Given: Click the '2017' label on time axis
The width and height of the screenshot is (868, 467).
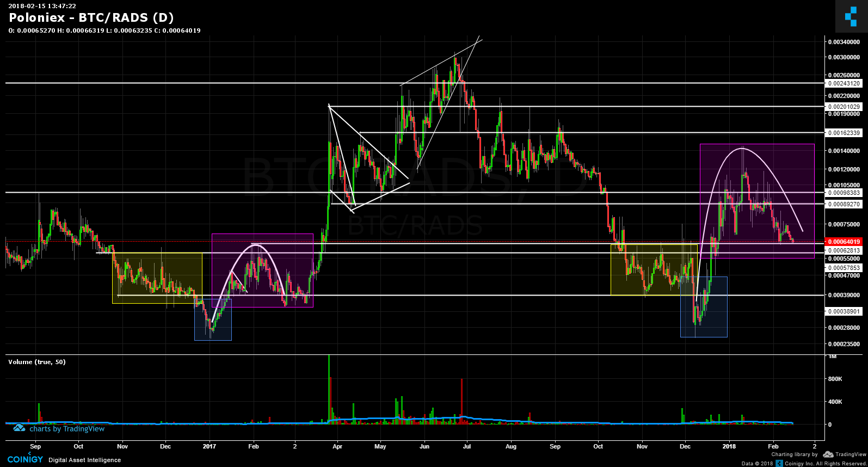Looking at the screenshot, I should (210, 446).
